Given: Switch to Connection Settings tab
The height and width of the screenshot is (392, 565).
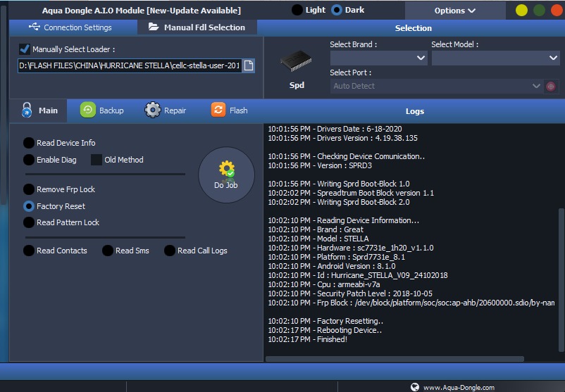Looking at the screenshot, I should (73, 27).
